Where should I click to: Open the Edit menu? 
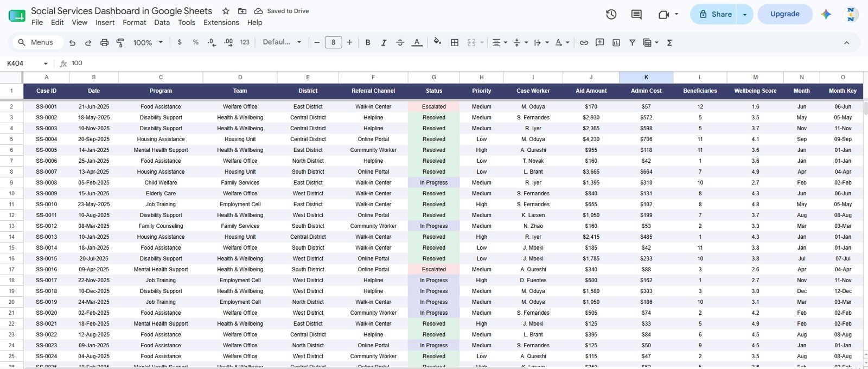[57, 23]
